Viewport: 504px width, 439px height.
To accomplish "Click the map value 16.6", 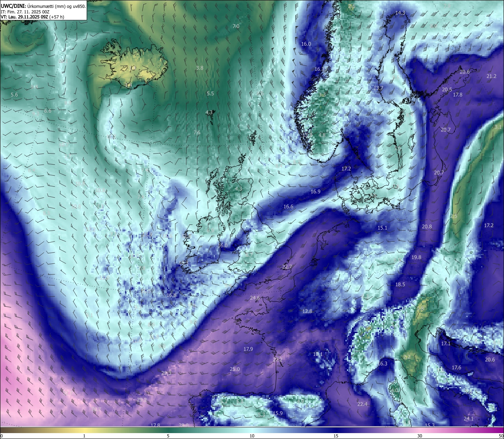I will (288, 207).
